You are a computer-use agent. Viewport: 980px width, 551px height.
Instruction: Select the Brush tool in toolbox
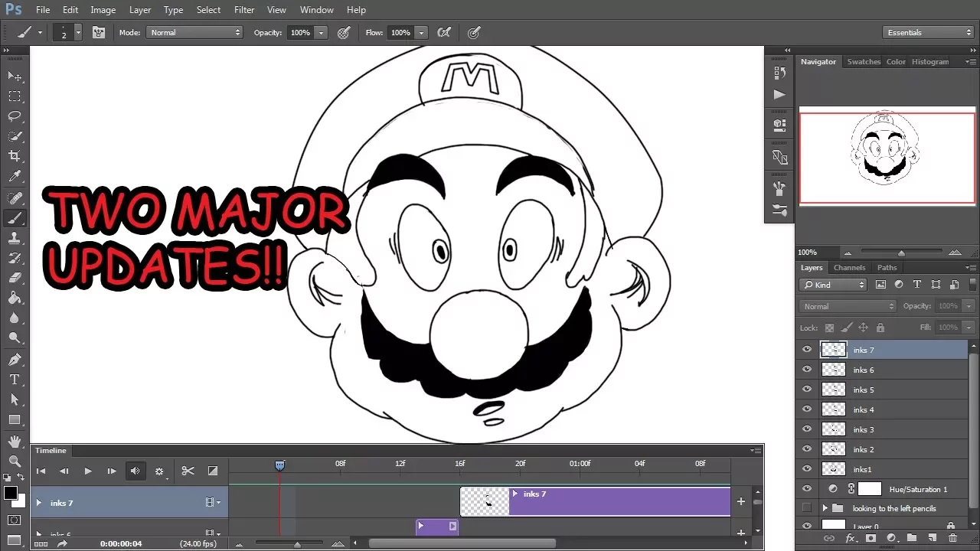click(15, 218)
